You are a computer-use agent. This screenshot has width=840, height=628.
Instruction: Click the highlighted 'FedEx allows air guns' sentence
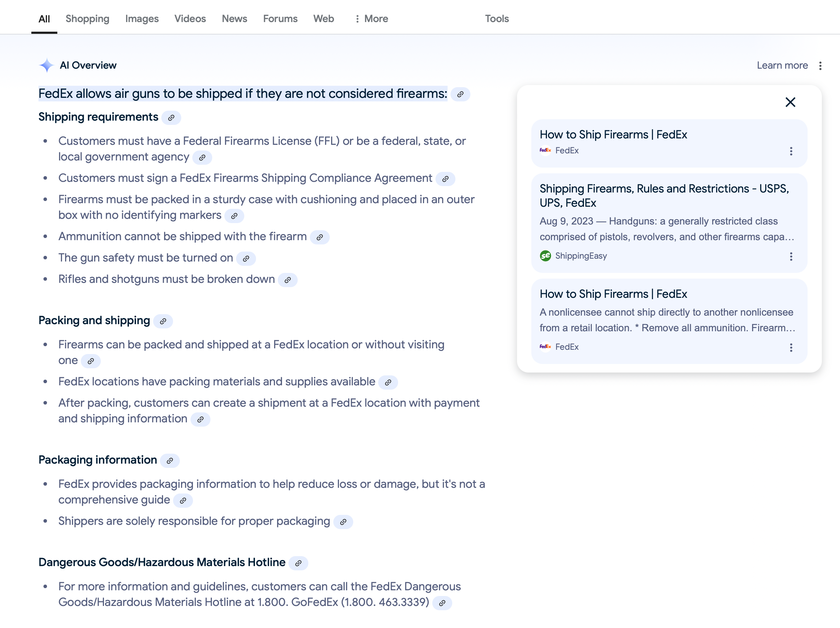[243, 93]
